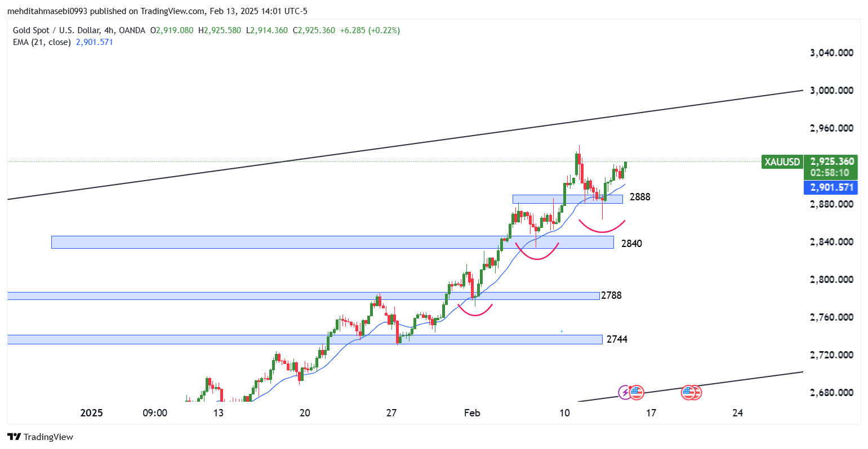Screen dimensions: 868x449
Task: Select the green XAUUSD symbol tag
Action: [x=782, y=162]
